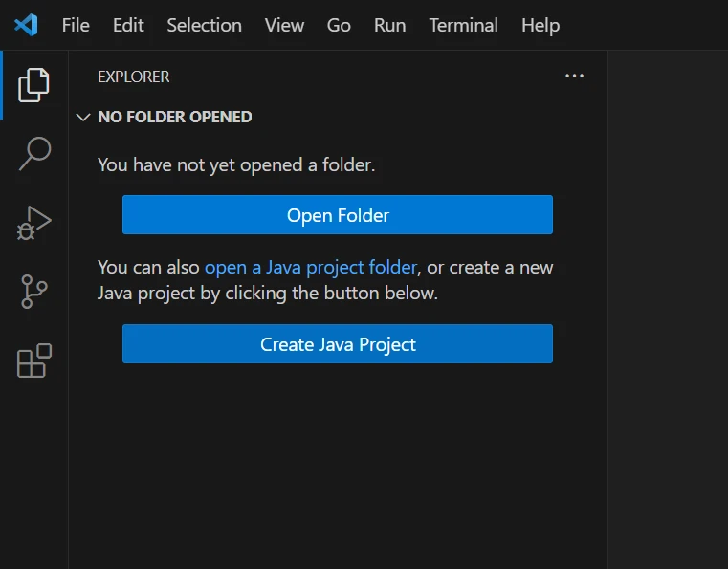The height and width of the screenshot is (569, 728).
Task: Click the NO FOLDER OPENED section header label
Action: tap(174, 117)
